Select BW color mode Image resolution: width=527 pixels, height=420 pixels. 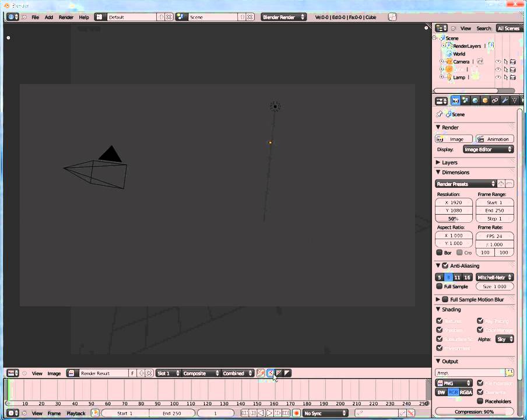pyautogui.click(x=441, y=392)
